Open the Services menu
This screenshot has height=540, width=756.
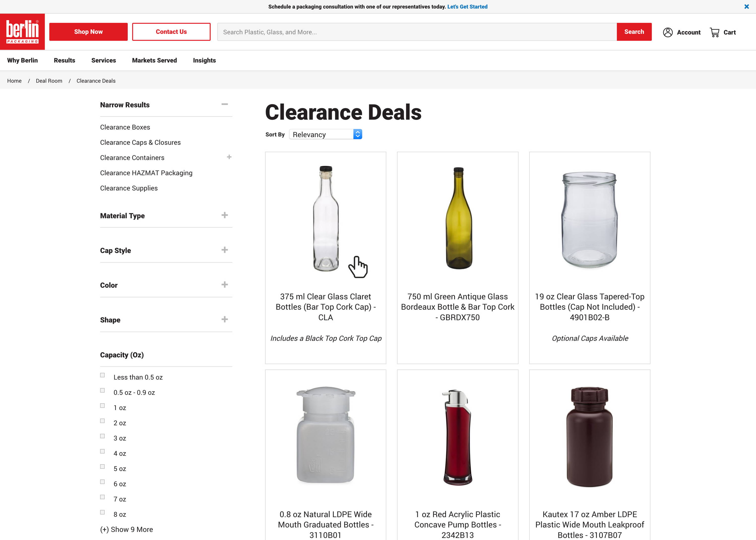(x=104, y=60)
